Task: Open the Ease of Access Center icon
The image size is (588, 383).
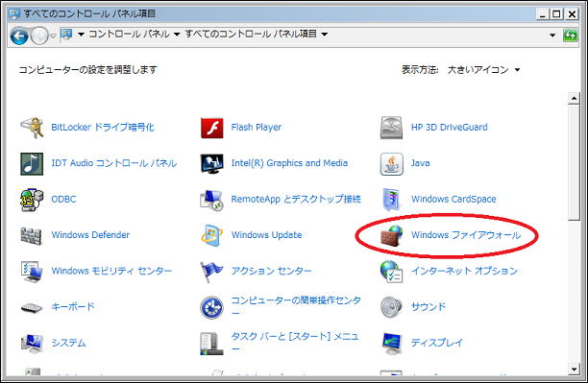Action: 212,308
